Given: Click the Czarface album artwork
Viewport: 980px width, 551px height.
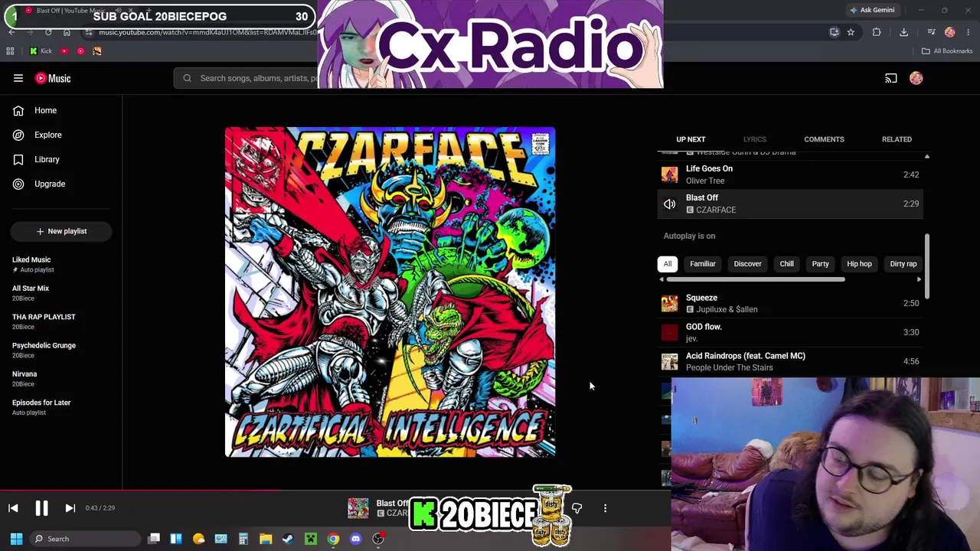Looking at the screenshot, I should coord(390,292).
